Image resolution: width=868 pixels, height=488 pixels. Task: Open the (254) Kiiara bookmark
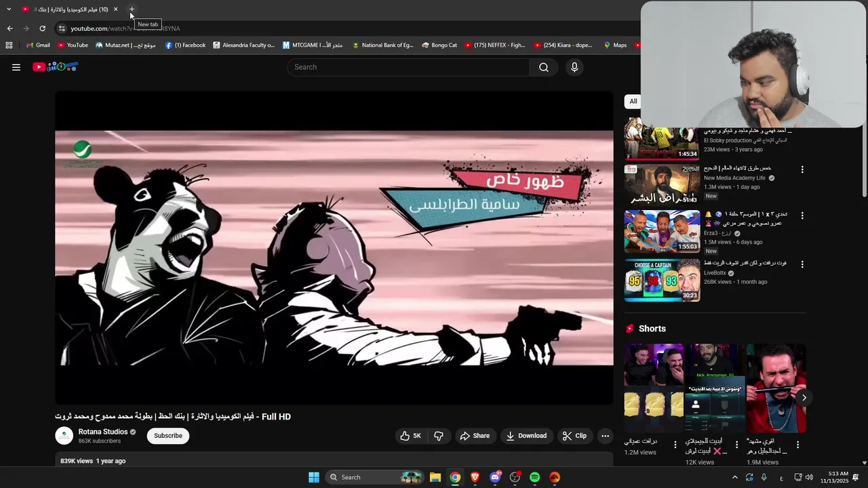coord(564,45)
